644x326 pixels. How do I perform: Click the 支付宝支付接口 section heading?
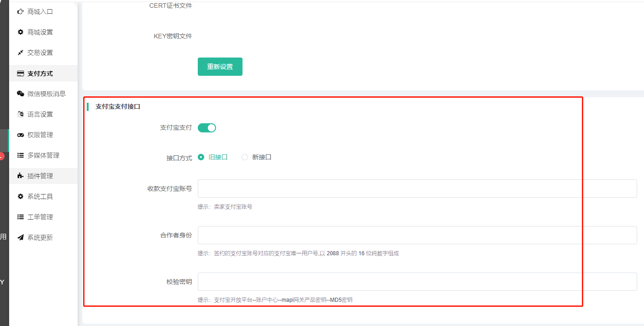[118, 107]
